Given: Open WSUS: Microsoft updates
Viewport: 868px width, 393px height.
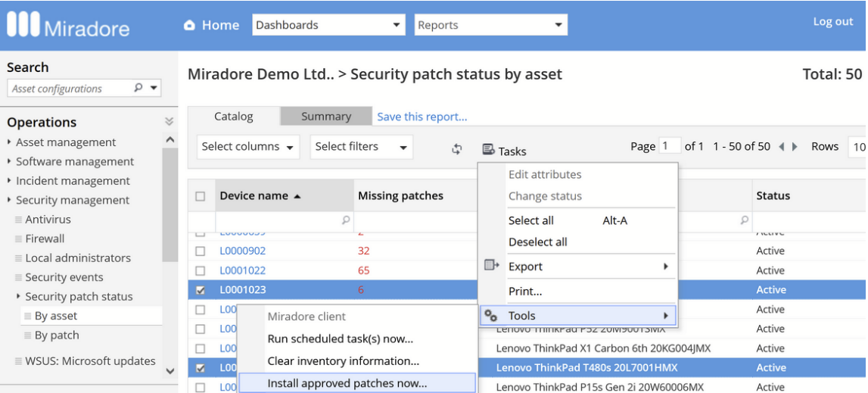Looking at the screenshot, I should coord(90,361).
